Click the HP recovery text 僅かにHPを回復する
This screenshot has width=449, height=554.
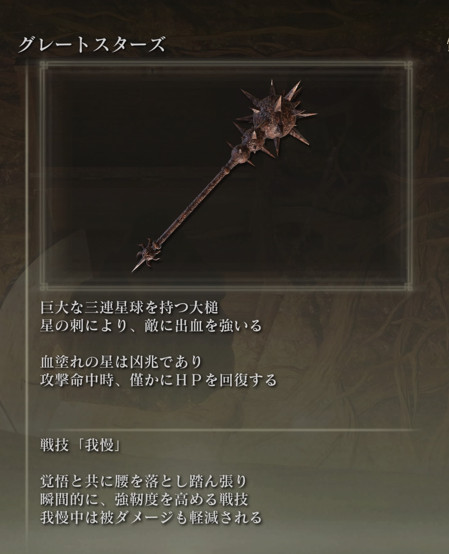(203, 381)
